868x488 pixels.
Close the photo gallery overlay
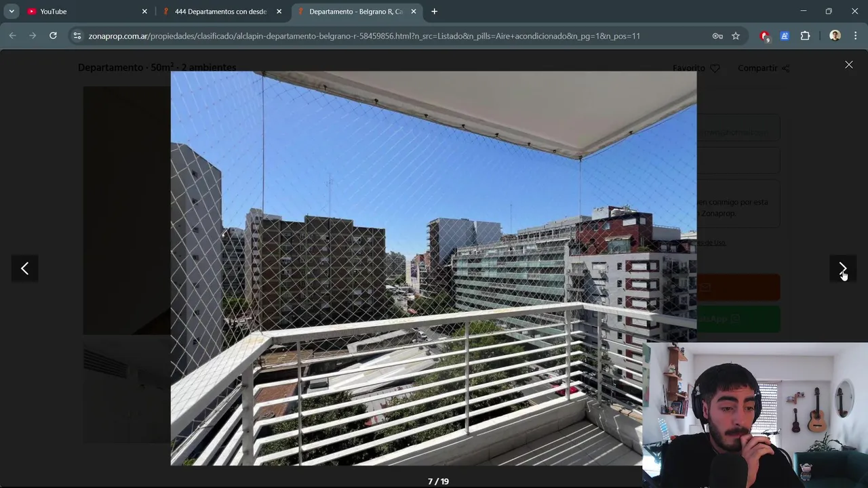[x=849, y=65]
